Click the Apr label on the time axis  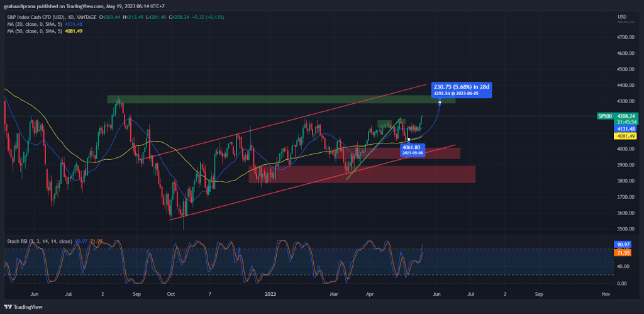369,294
